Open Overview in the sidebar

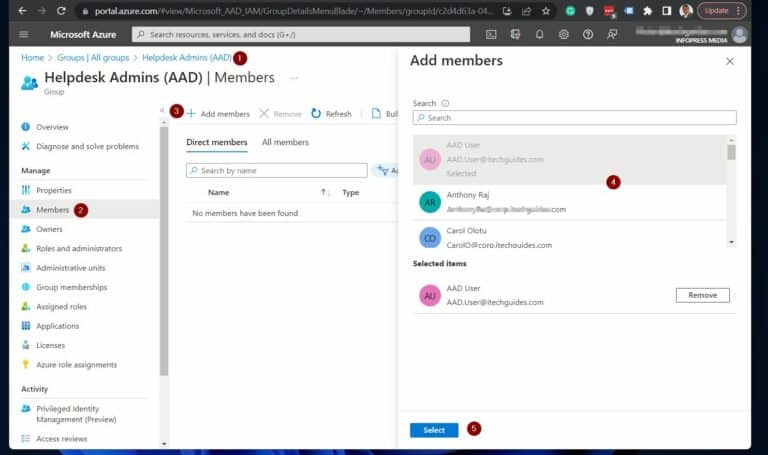pyautogui.click(x=52, y=127)
